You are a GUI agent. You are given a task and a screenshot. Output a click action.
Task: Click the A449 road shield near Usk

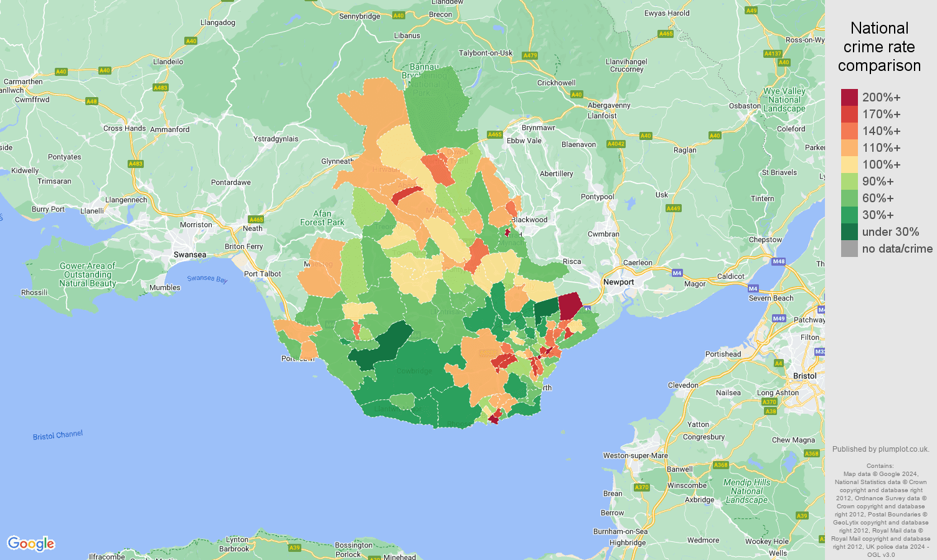coord(674,208)
